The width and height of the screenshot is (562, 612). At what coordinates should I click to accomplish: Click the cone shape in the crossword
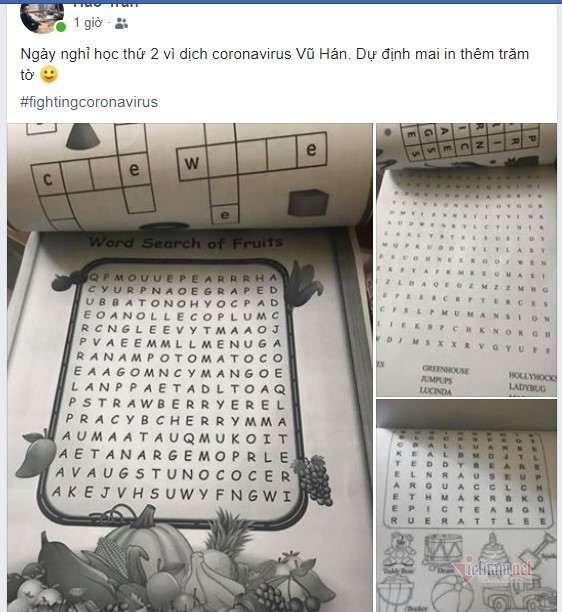pyautogui.click(x=81, y=137)
